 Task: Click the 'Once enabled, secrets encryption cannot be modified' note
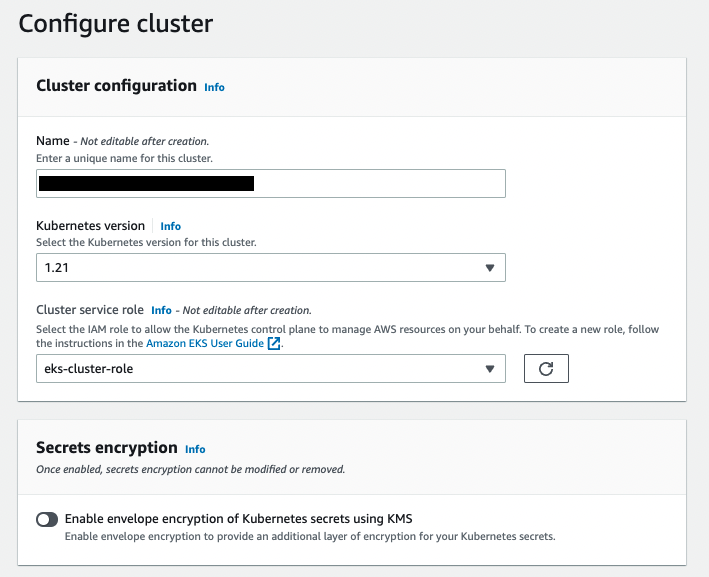(x=190, y=469)
